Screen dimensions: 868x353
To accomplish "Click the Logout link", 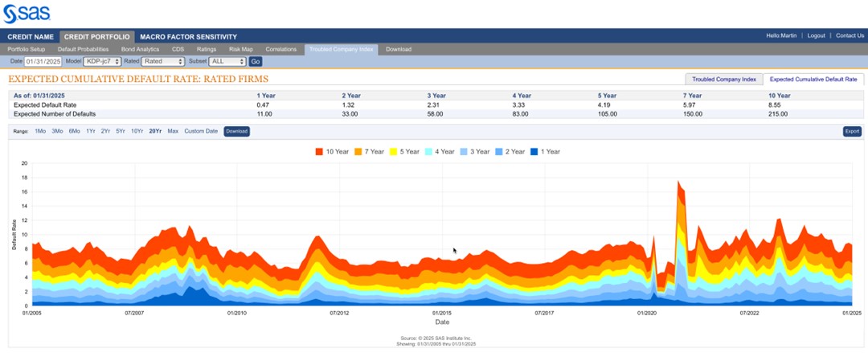I will tap(816, 36).
